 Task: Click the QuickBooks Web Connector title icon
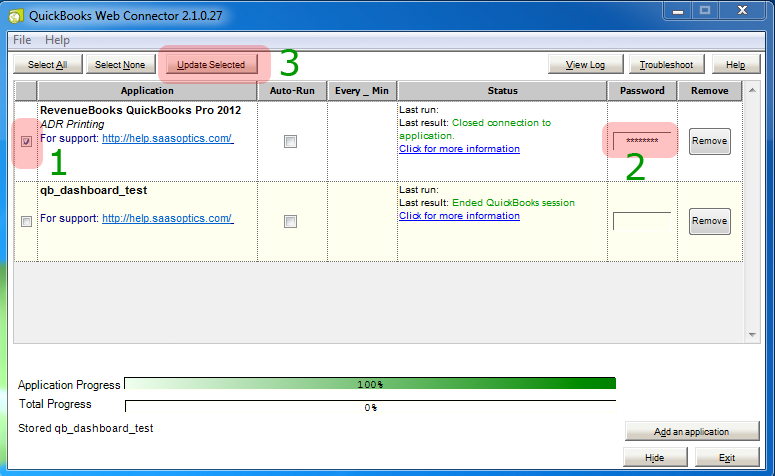pyautogui.click(x=15, y=16)
